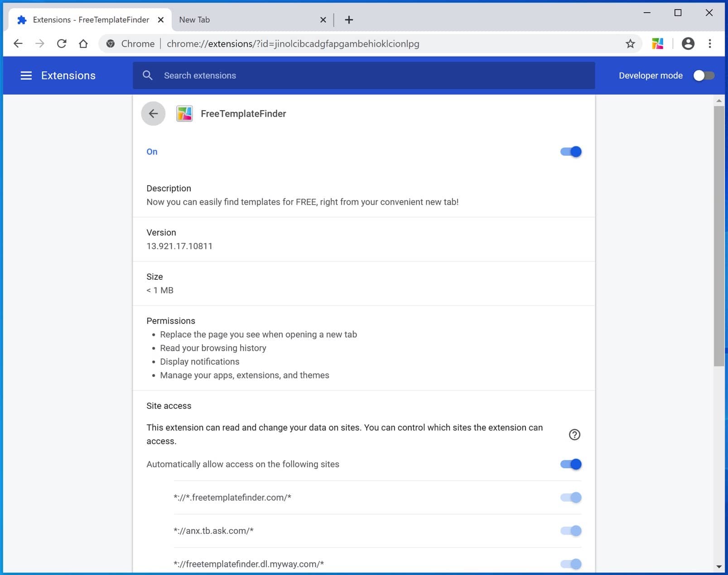Toggle access for *.freetemplatefinder.com
Image resolution: width=728 pixels, height=575 pixels.
[x=571, y=498]
